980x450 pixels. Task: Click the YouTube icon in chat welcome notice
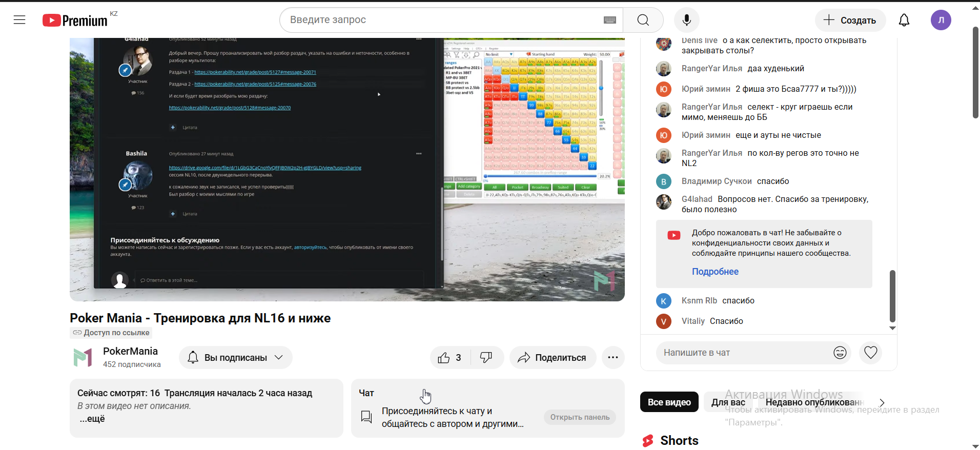click(x=674, y=235)
